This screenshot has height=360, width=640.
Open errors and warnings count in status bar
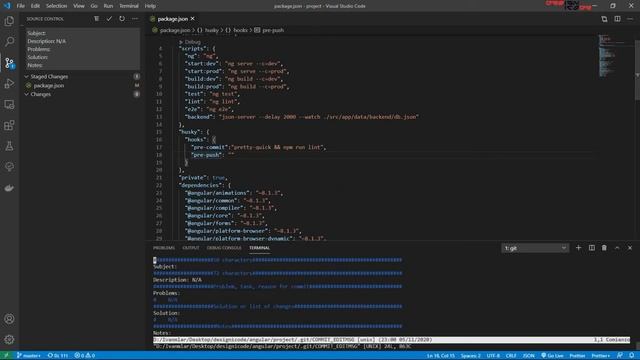[x=84, y=356]
